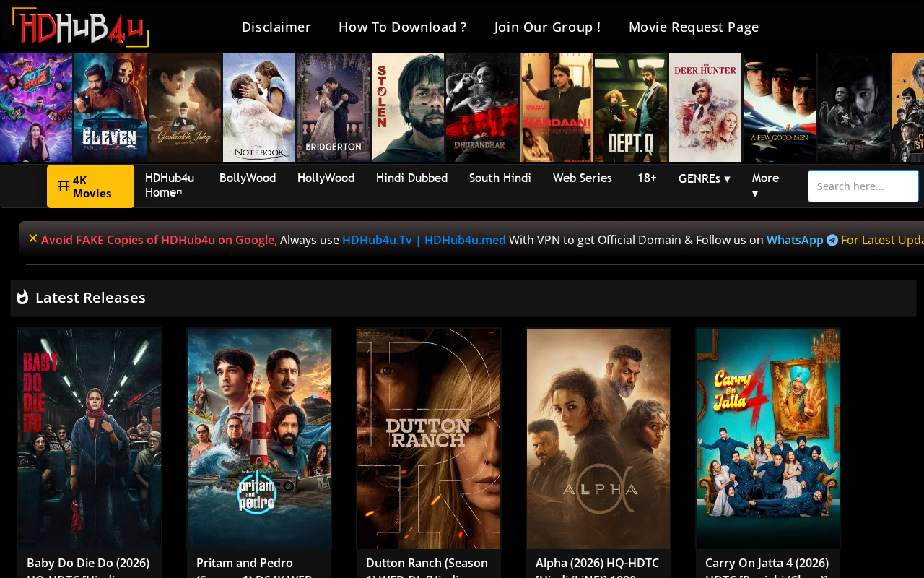The image size is (924, 578).
Task: Open the Carry On Jatta 4 poster
Action: [x=768, y=439]
